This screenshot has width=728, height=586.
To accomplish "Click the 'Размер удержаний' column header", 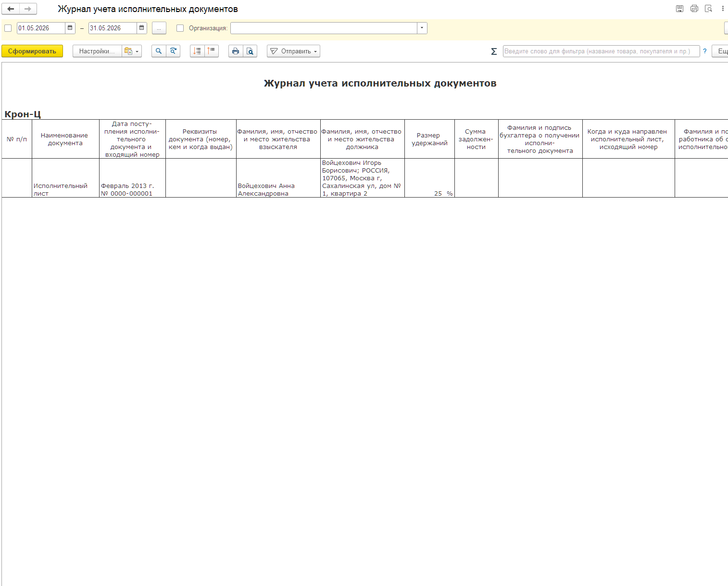I will pos(429,139).
